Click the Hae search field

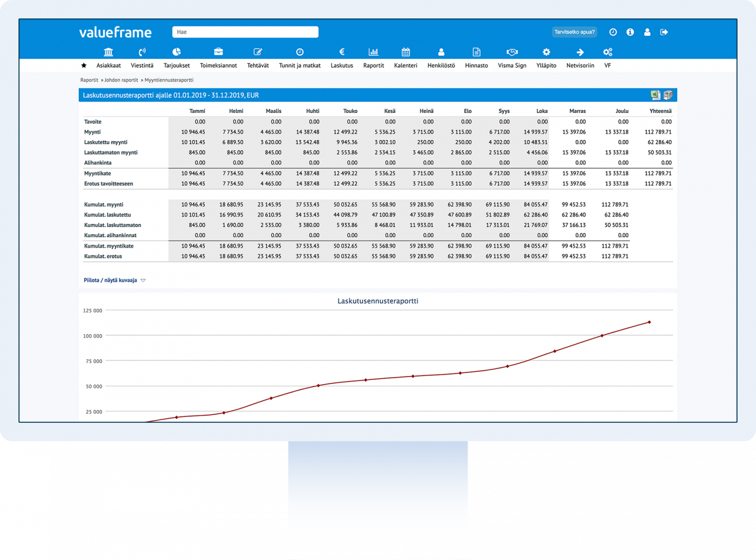(245, 32)
